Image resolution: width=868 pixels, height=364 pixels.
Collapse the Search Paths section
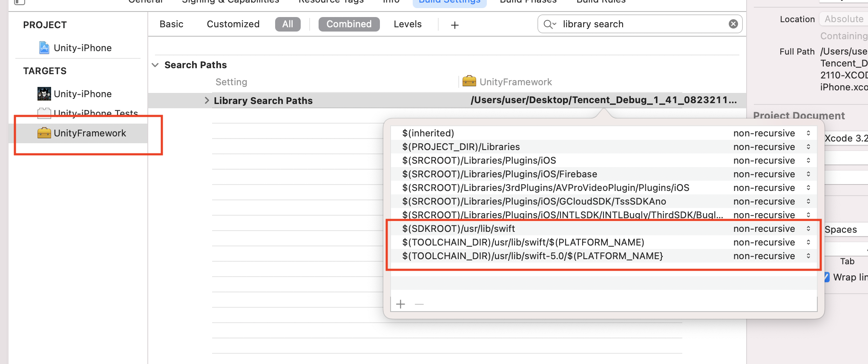pyautogui.click(x=155, y=65)
